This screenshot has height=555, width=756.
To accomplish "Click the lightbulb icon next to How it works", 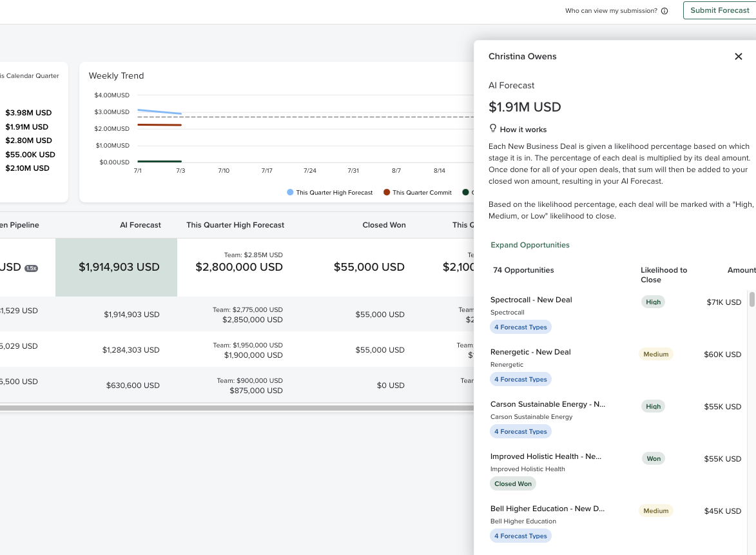I will pos(493,129).
